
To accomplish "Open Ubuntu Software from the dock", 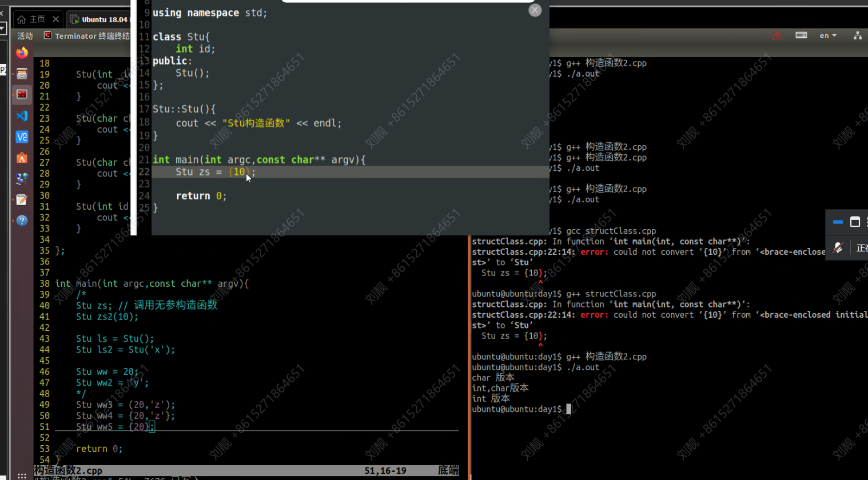I will point(22,158).
